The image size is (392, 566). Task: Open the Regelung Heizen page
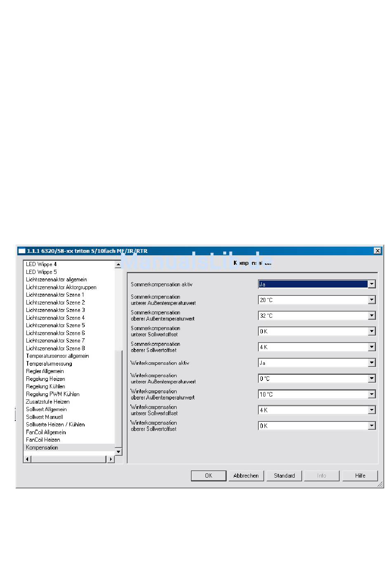(45, 379)
